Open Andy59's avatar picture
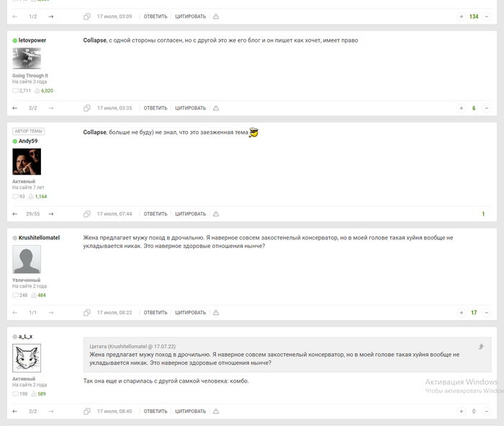The width and height of the screenshot is (504, 426). tap(27, 161)
